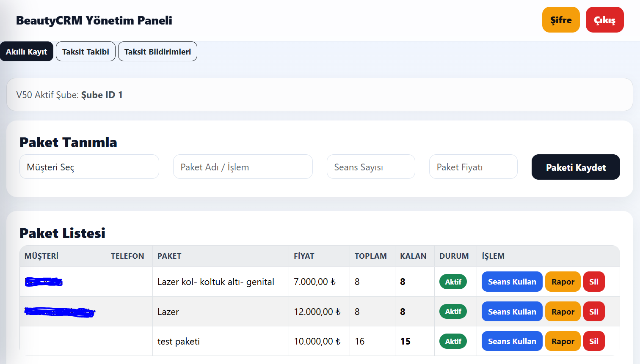Click the Aktif badge in the 12.000,00 ₺ row

[453, 312]
